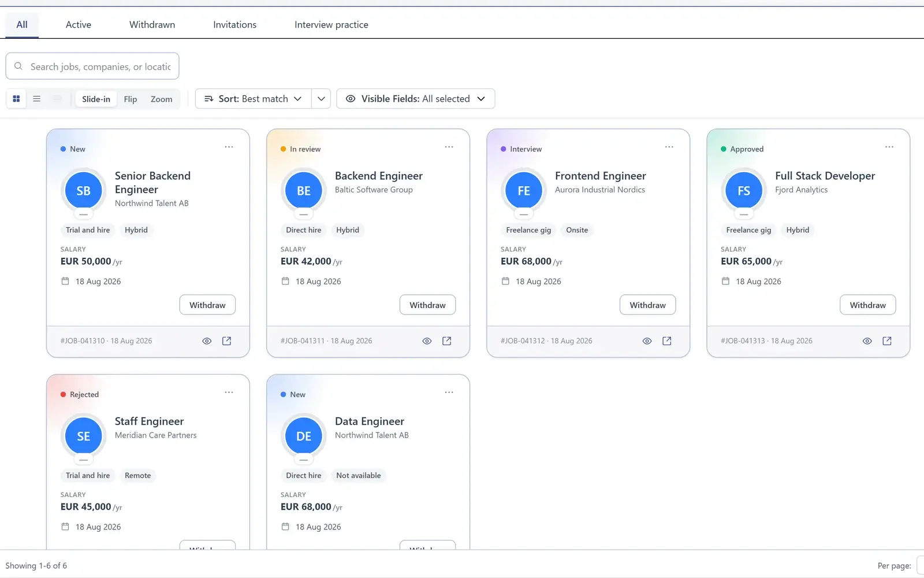Open external link for Backend Engineer card
Screen dimensions: 924x578
pos(446,341)
